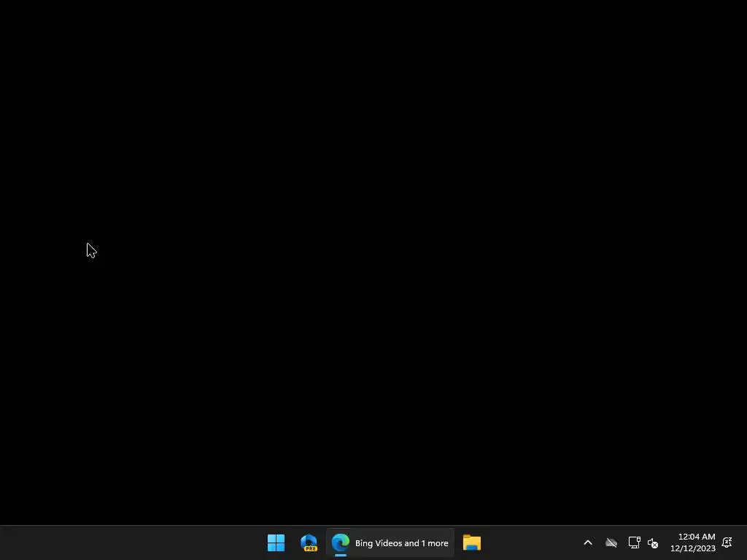Viewport: 747px width, 560px height.
Task: Expand the hidden system tray icons
Action: pos(588,542)
